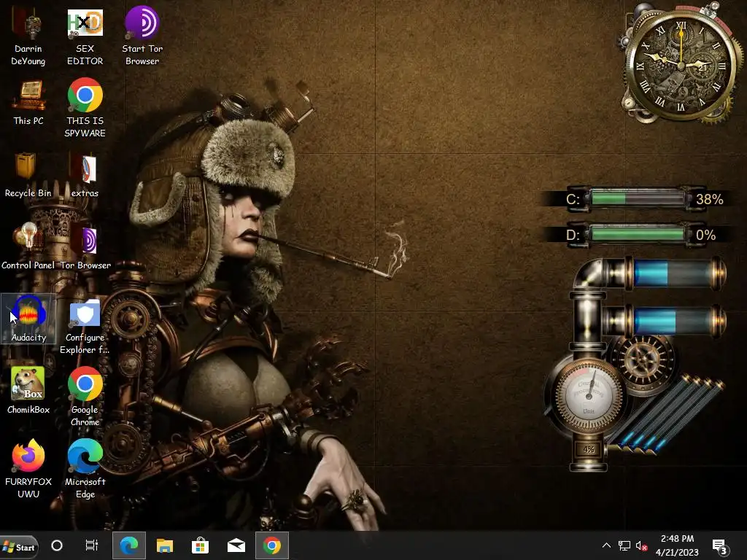
Task: Click the 4% CPU readout plate
Action: coord(589,449)
